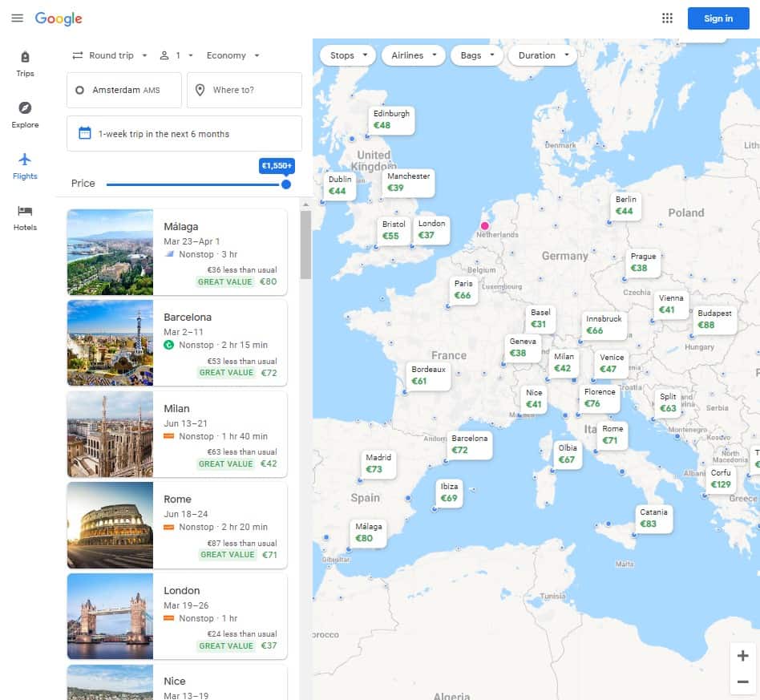Open the hamburger main menu

(x=18, y=18)
